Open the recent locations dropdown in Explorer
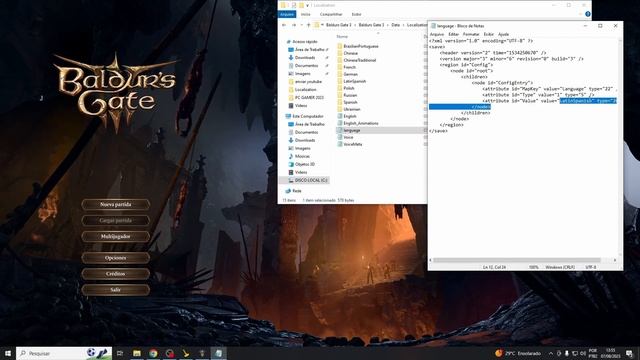The width and height of the screenshot is (640, 360). (x=302, y=25)
